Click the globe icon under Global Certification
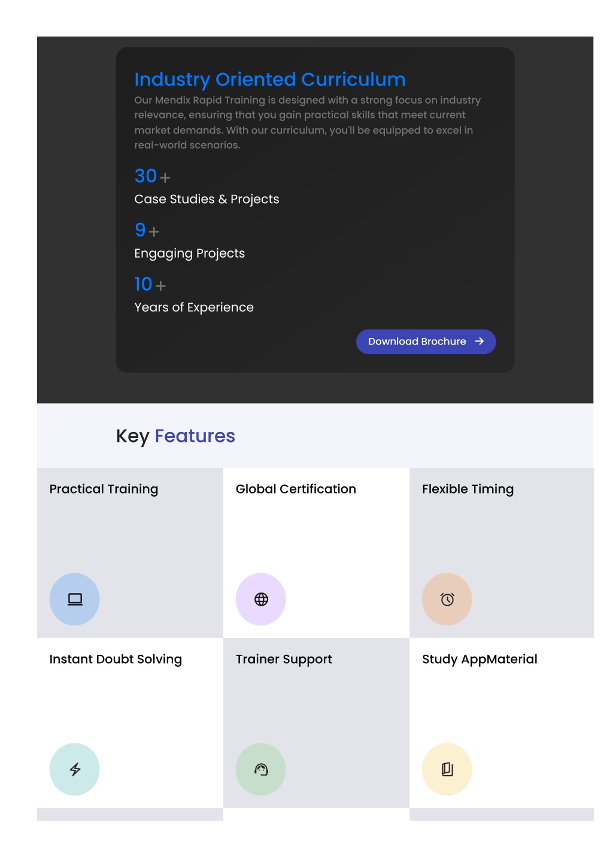 [x=261, y=599]
